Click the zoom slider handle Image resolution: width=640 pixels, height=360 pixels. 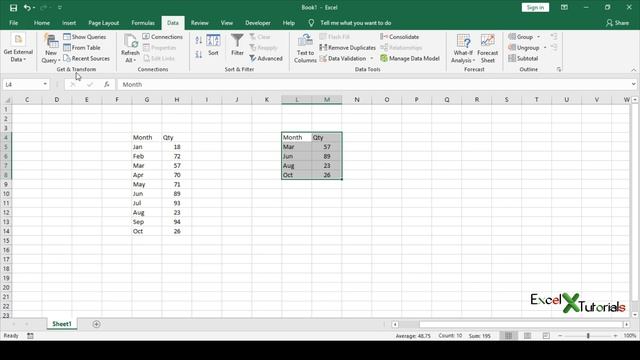[x=588, y=336]
